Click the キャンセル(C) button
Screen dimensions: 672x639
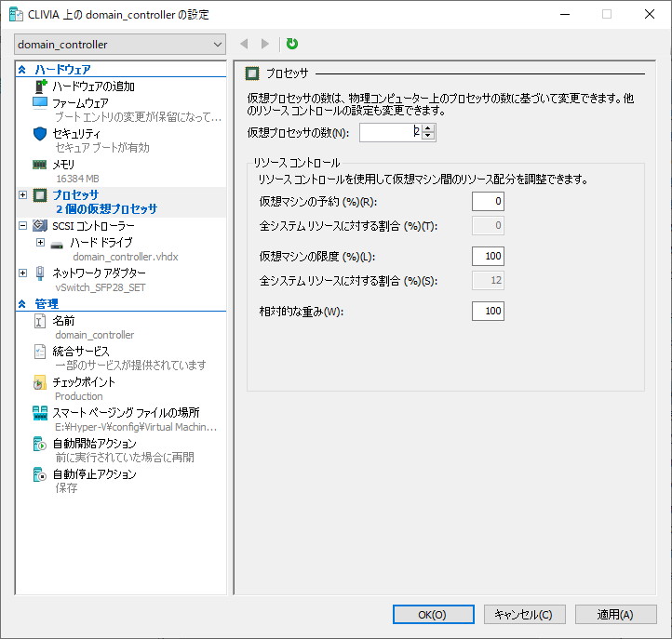pyautogui.click(x=525, y=615)
